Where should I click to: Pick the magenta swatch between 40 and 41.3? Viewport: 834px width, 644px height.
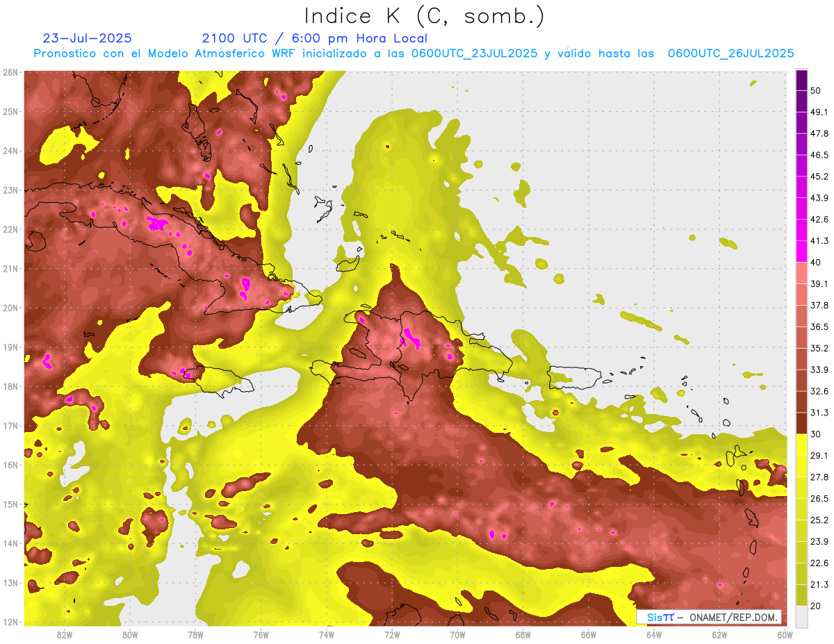[801, 251]
